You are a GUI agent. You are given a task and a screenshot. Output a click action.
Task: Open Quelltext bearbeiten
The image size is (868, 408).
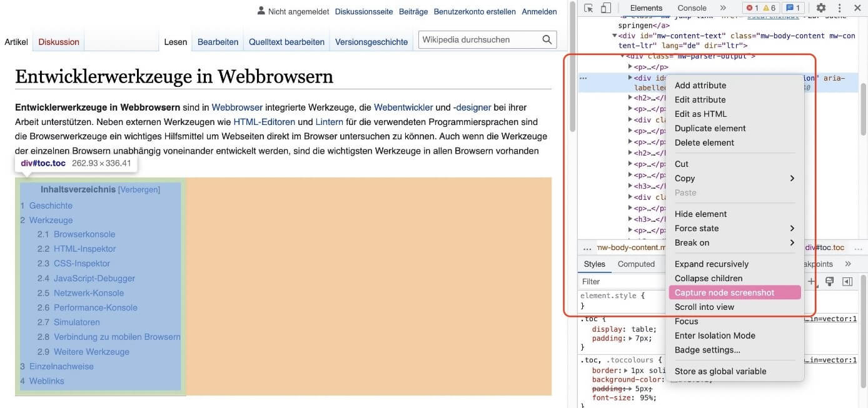[286, 42]
